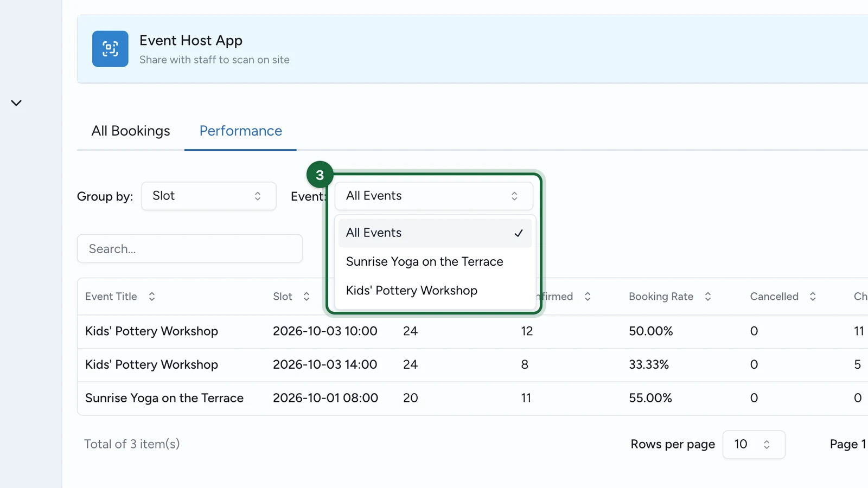868x488 pixels.
Task: Click Sunrise Yoga on the Terrace row title
Action: click(x=164, y=398)
